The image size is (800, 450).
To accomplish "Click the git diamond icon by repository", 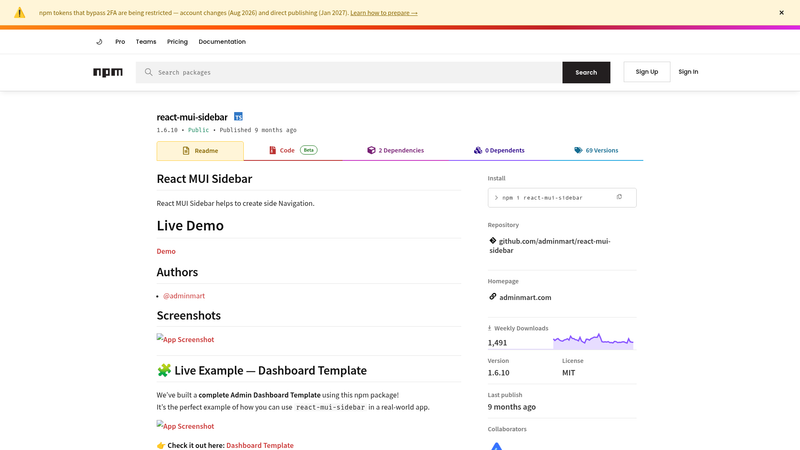I will (493, 240).
